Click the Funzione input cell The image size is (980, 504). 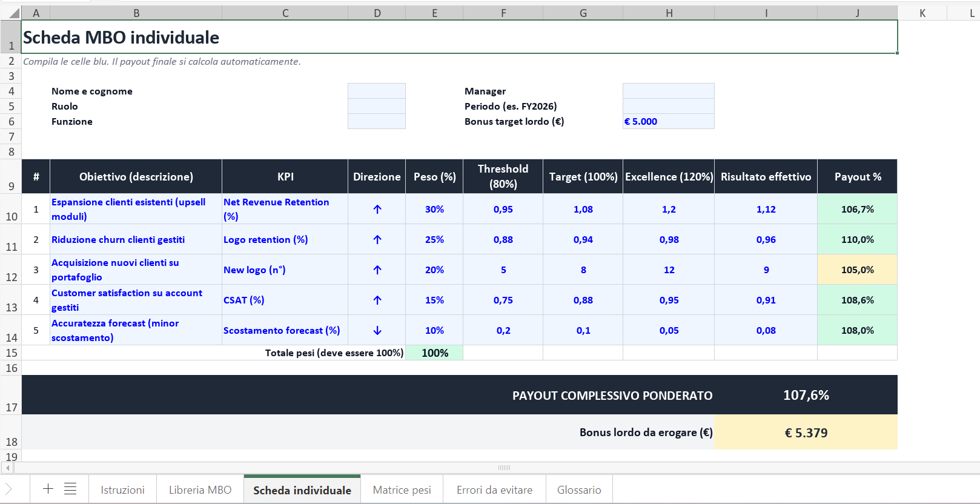coord(377,121)
